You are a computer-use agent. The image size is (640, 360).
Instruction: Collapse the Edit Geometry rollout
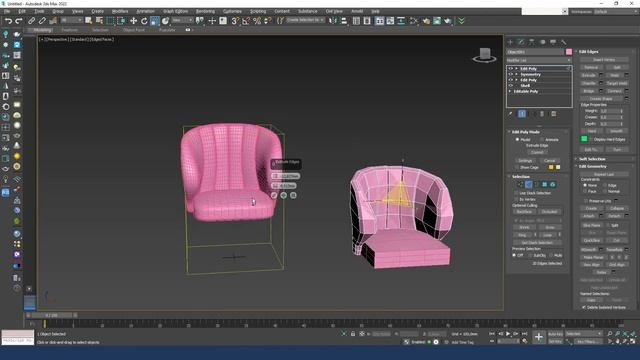pyautogui.click(x=592, y=167)
